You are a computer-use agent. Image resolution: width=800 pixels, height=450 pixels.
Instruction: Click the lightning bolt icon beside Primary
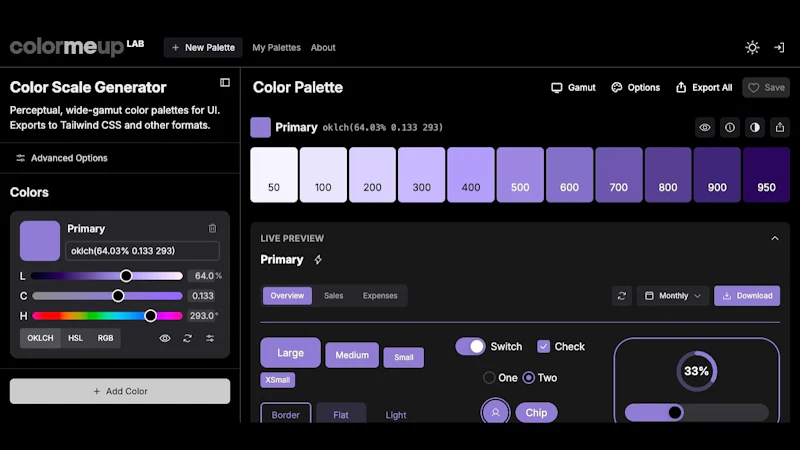coord(318,260)
